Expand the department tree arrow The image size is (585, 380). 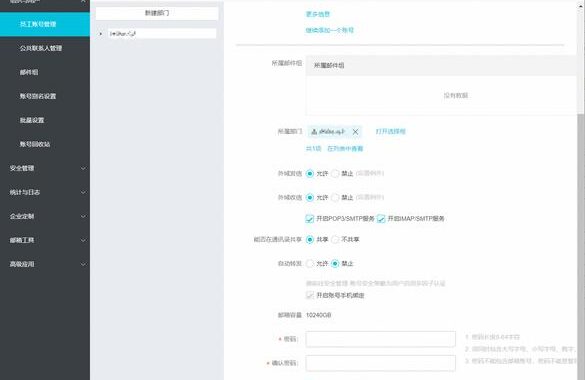tap(101, 34)
